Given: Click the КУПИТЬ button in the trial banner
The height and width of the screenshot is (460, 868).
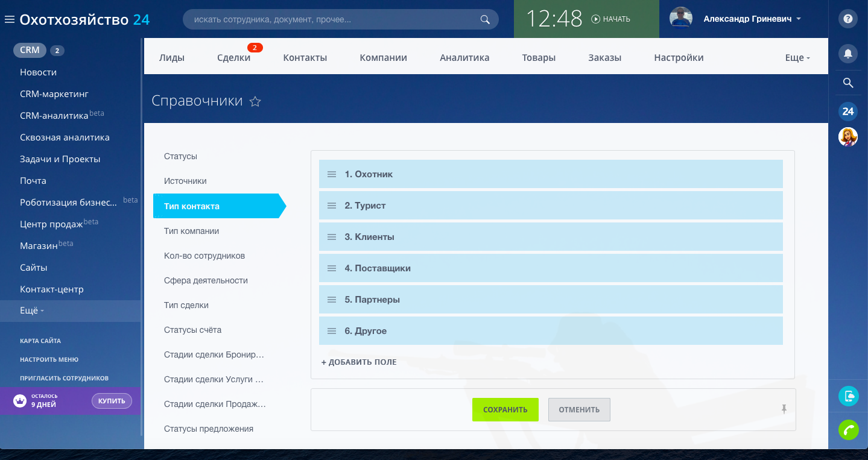Looking at the screenshot, I should tap(112, 401).
